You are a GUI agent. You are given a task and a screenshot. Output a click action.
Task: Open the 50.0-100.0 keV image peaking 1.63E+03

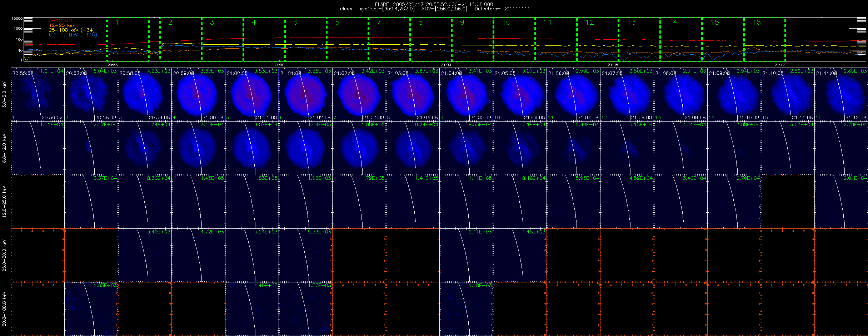tap(91, 309)
